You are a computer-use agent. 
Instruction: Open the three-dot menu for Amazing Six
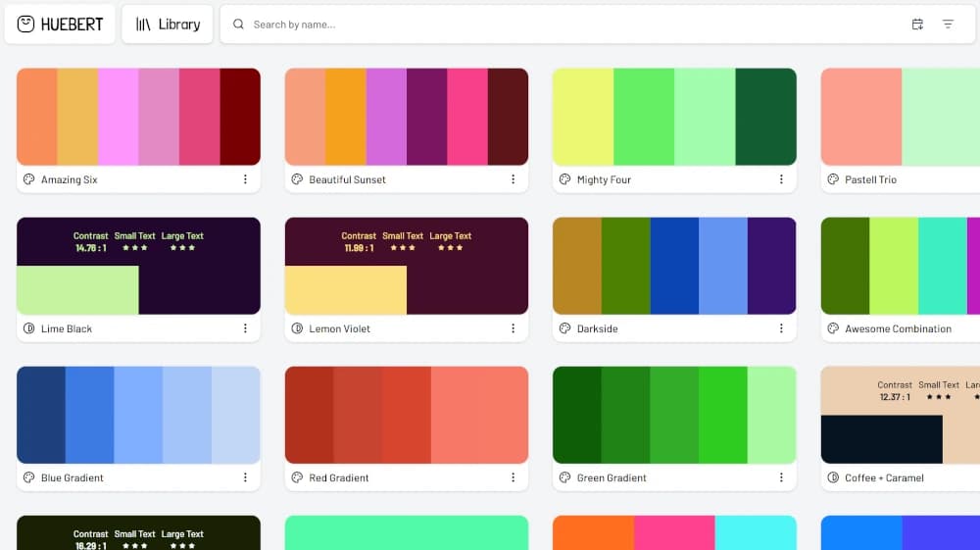[x=245, y=179]
